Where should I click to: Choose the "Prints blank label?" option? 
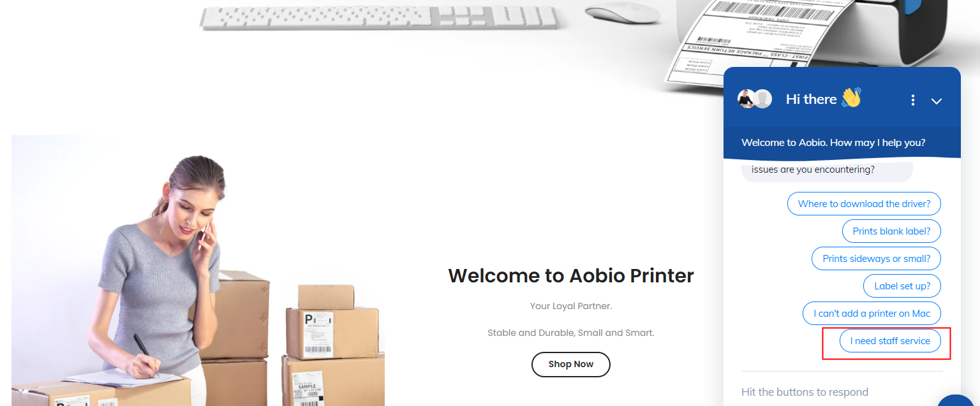pos(891,231)
